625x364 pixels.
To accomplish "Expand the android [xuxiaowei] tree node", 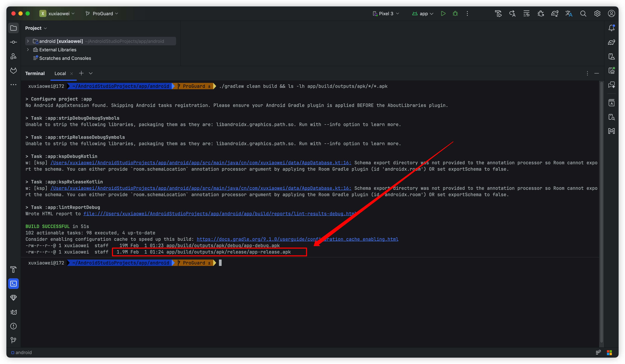I will [28, 41].
